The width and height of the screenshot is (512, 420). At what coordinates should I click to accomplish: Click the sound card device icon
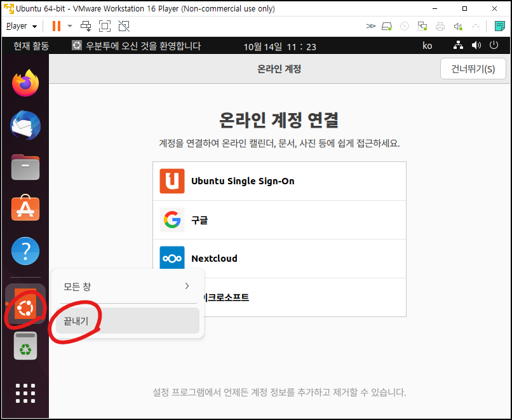pyautogui.click(x=458, y=26)
